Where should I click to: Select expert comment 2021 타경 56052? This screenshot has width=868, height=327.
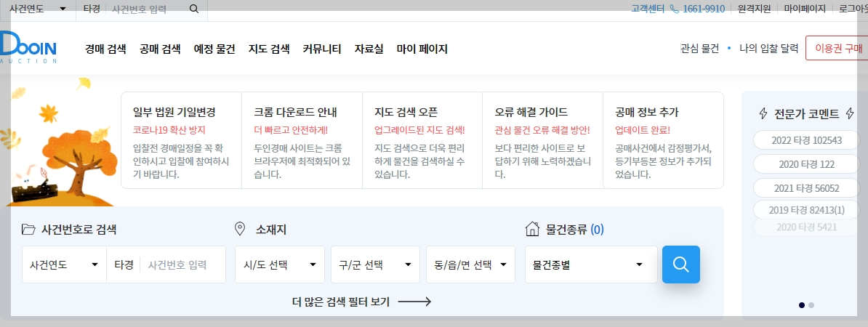tap(806, 188)
